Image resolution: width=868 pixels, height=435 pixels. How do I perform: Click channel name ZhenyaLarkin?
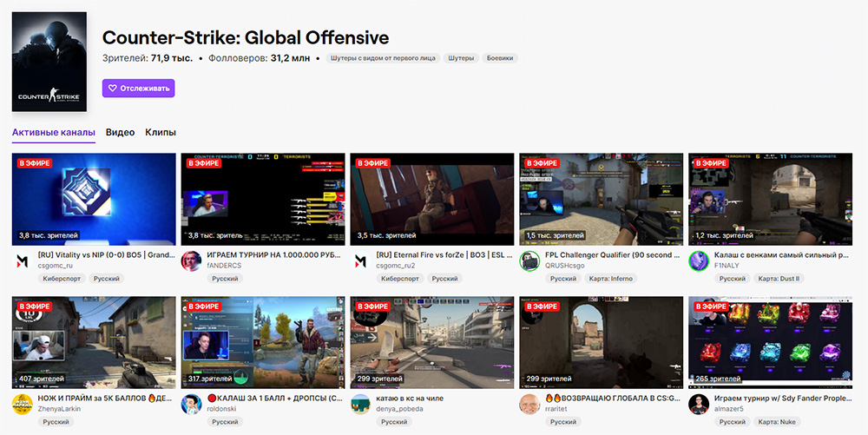(57, 409)
